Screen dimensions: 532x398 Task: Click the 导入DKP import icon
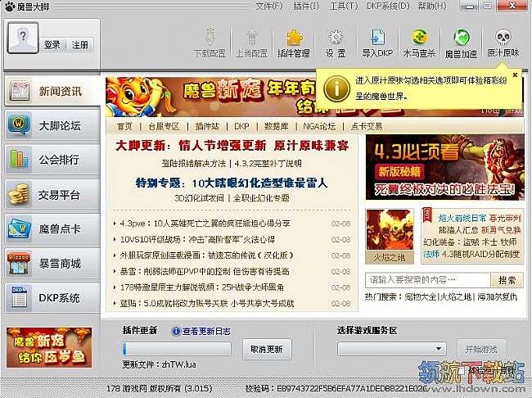click(377, 37)
